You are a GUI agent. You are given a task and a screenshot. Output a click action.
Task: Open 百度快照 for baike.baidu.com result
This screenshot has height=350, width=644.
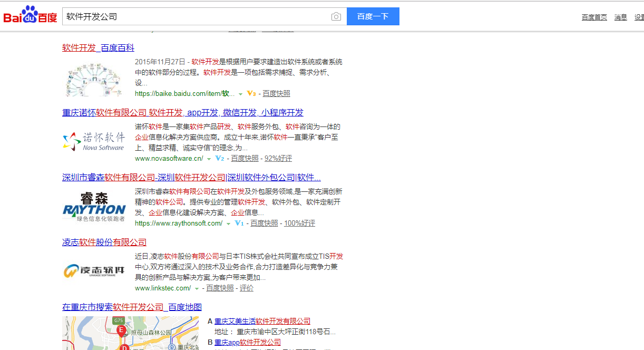tap(276, 93)
